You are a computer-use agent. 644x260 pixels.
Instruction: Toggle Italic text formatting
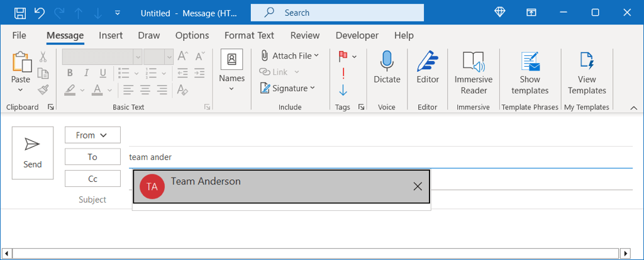[86, 73]
